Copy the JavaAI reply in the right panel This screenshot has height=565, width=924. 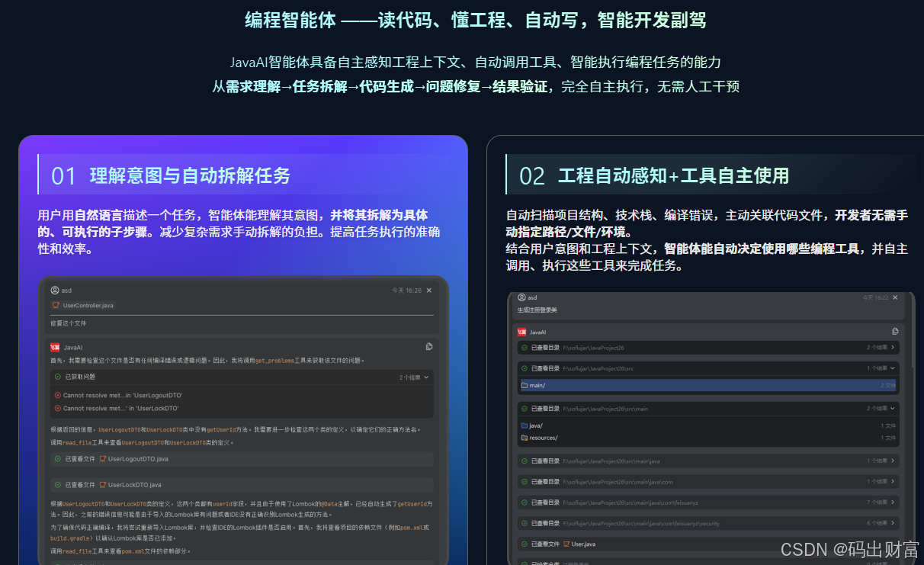[895, 332]
